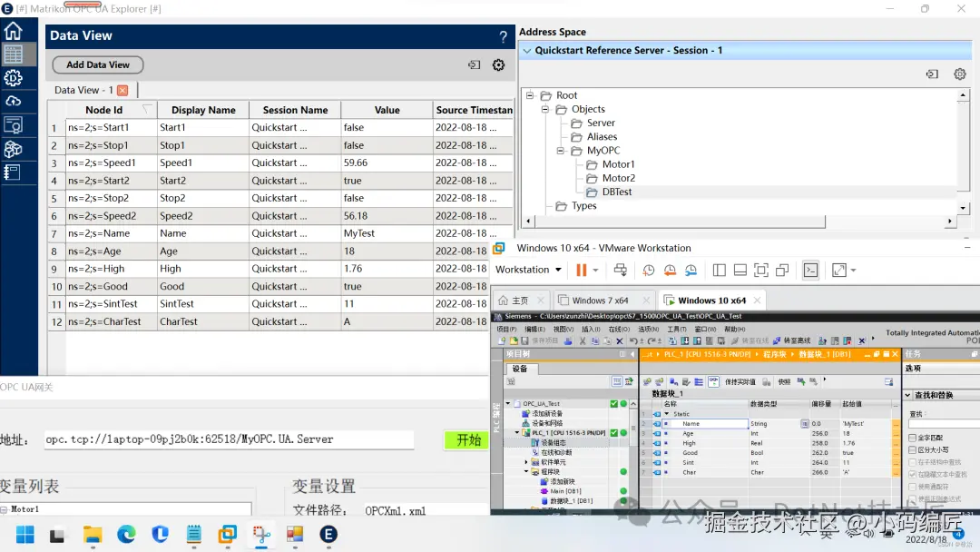
Task: Take a VMware snapshot using clock icon
Action: click(x=649, y=270)
